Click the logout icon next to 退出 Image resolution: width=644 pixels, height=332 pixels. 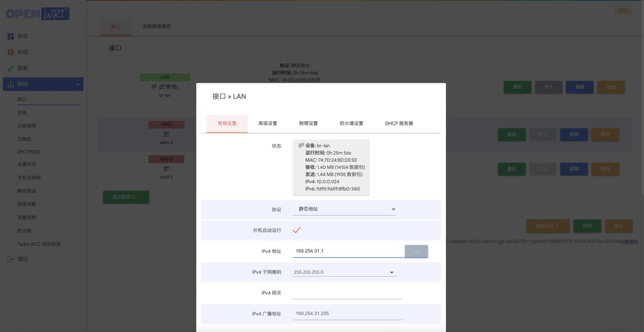tap(10, 259)
